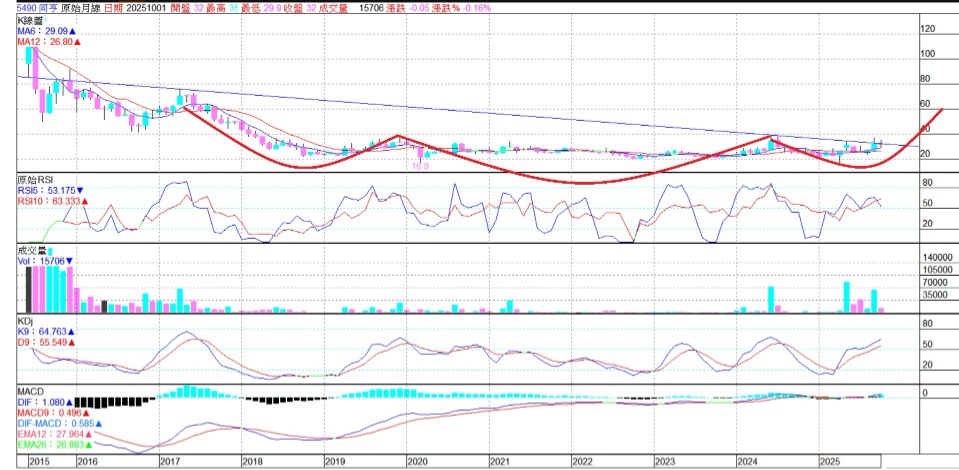
Task: Click the down arrow next to RSI5 value
Action: [80, 190]
